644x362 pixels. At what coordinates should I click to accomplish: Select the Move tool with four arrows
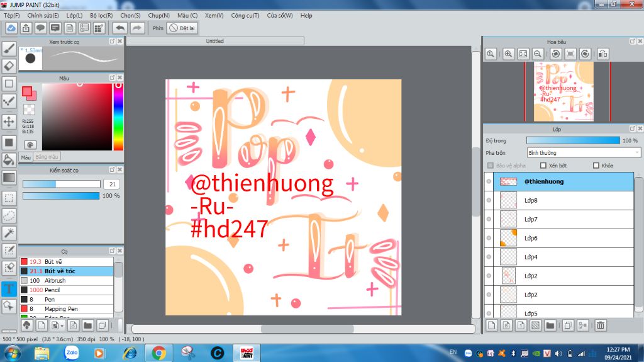coord(9,122)
